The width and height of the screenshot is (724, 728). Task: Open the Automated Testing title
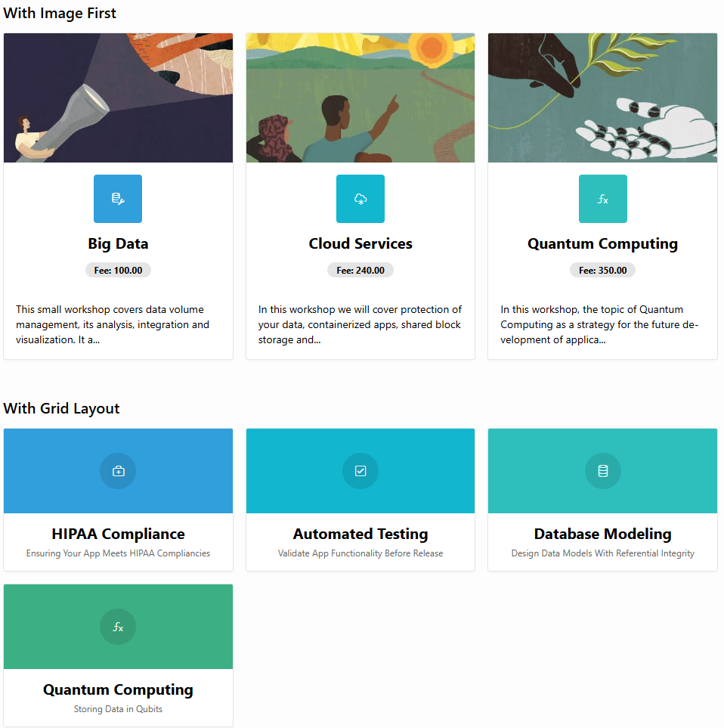click(x=360, y=534)
